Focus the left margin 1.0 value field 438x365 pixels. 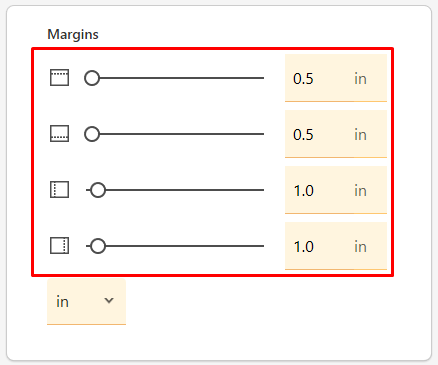tap(336, 190)
